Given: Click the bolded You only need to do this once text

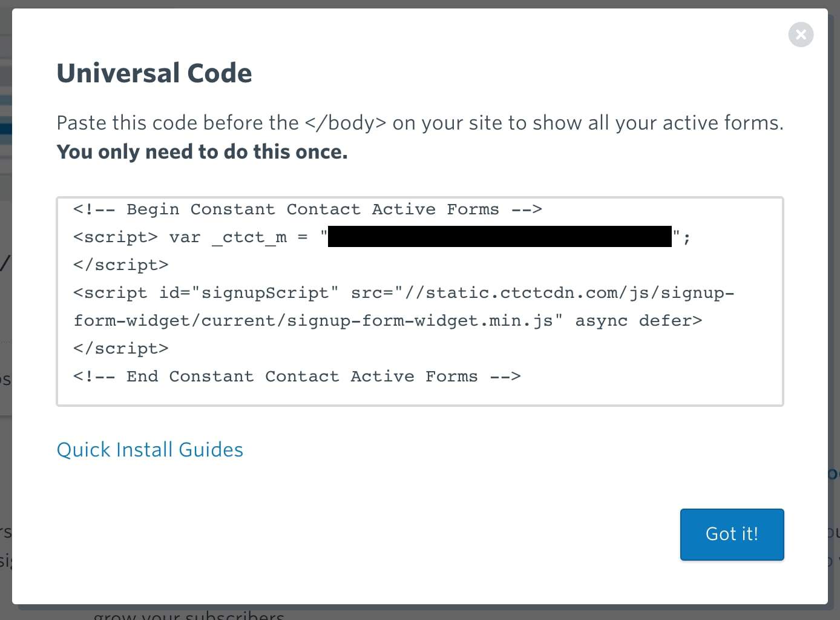Looking at the screenshot, I should coord(202,151).
